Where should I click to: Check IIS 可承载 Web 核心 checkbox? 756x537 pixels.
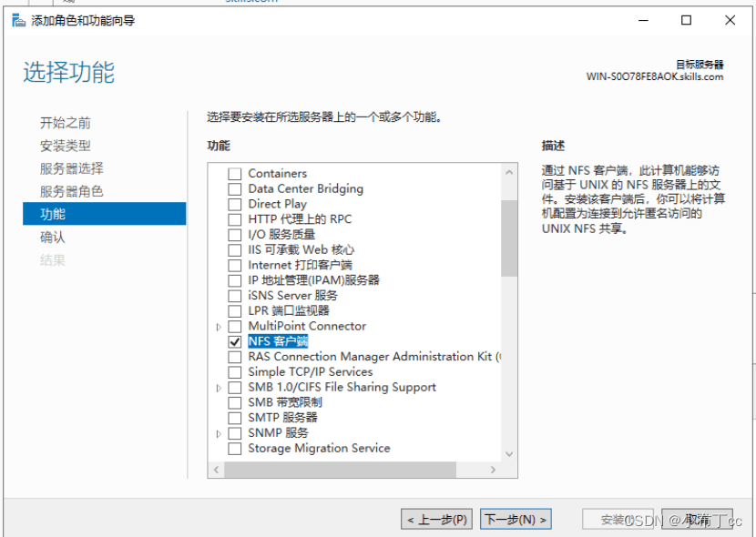[x=235, y=250]
